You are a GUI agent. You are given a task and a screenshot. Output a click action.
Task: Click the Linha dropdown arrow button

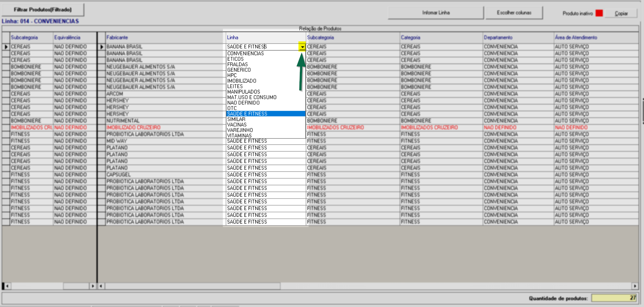pyautogui.click(x=302, y=47)
